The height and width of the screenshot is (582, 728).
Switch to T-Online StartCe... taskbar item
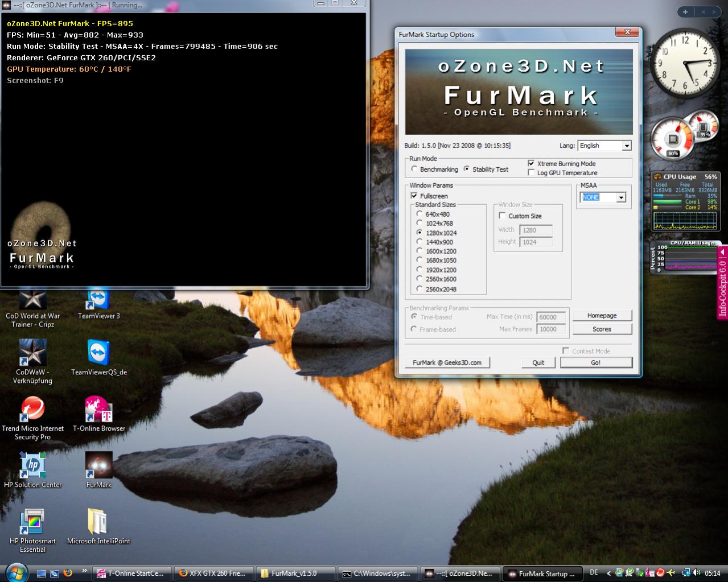(133, 573)
